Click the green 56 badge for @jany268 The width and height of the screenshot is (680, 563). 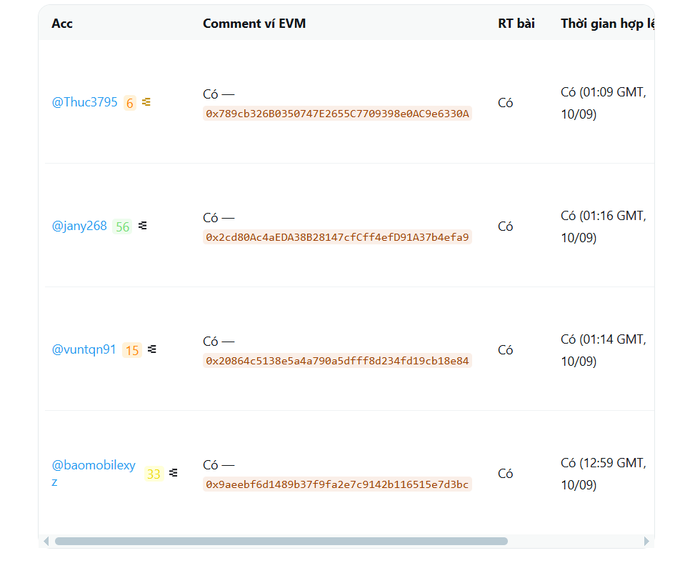[x=122, y=227]
